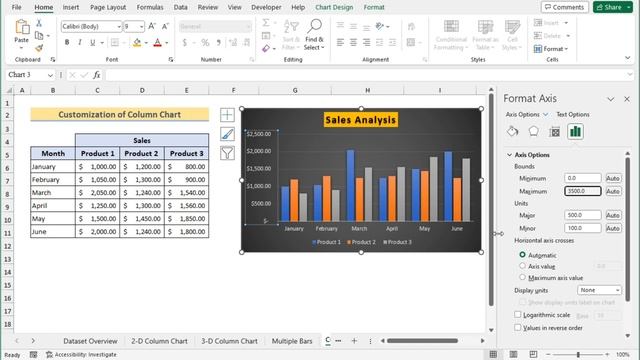Enable Logarithmic scale checkbox
The image size is (640, 360).
tap(518, 315)
